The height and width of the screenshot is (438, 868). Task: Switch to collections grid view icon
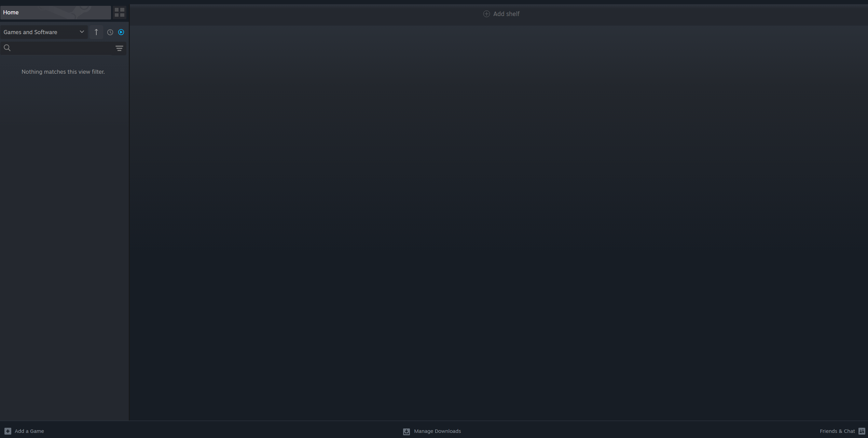tap(120, 13)
